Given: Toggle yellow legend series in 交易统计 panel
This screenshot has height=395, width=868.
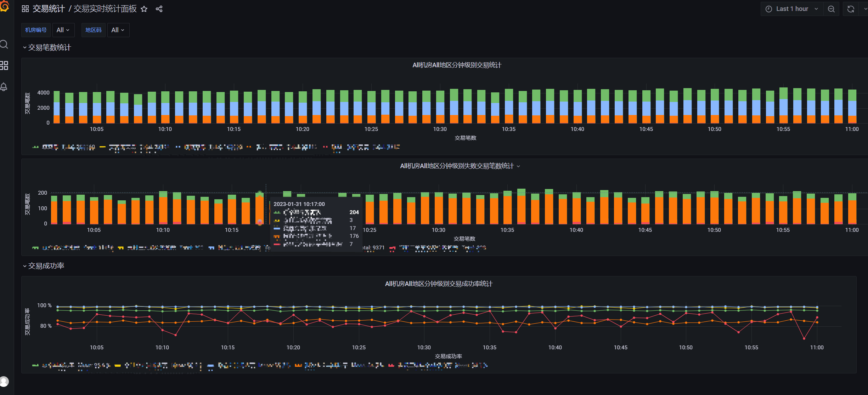Looking at the screenshot, I should [134, 147].
